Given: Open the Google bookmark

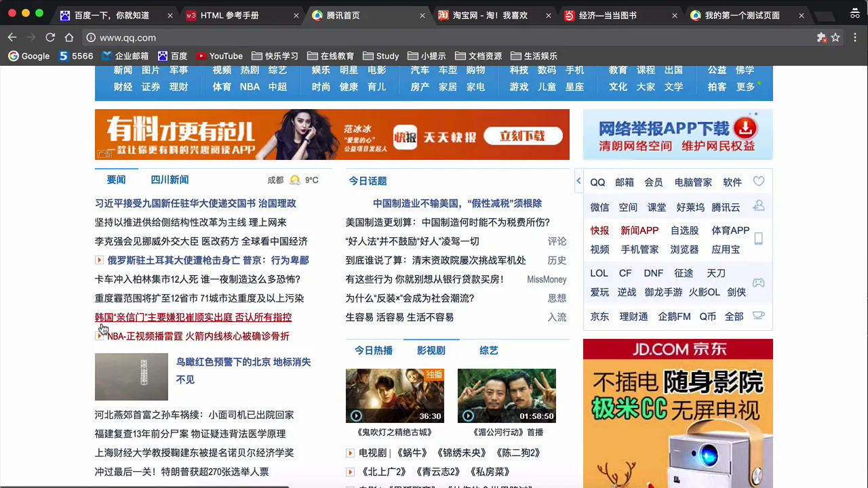Looking at the screenshot, I should point(28,56).
